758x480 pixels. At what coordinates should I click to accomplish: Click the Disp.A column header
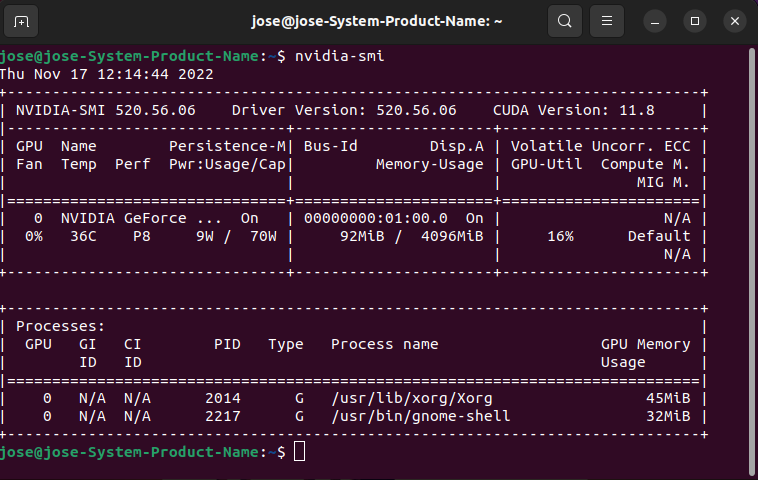click(x=457, y=146)
